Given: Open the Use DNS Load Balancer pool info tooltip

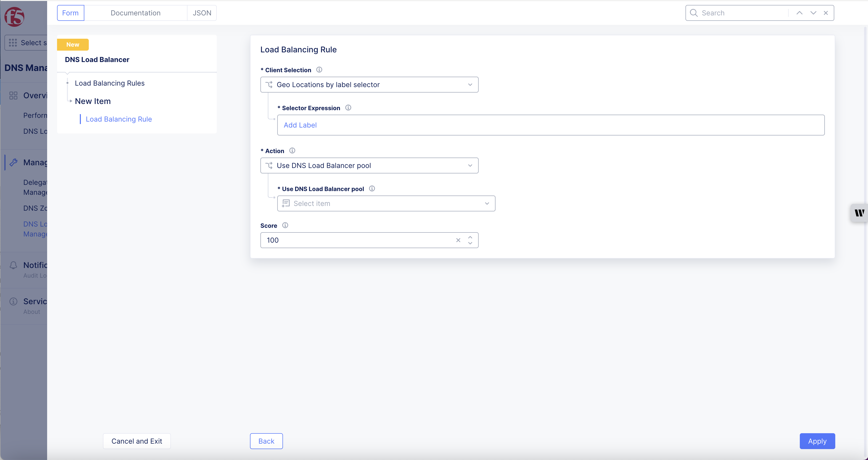Looking at the screenshot, I should pyautogui.click(x=372, y=188).
